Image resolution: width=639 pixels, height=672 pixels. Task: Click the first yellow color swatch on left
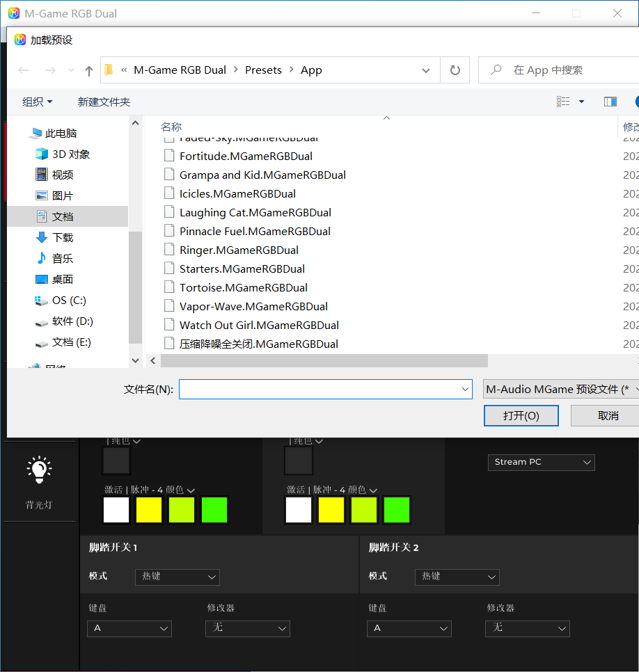[x=149, y=510]
